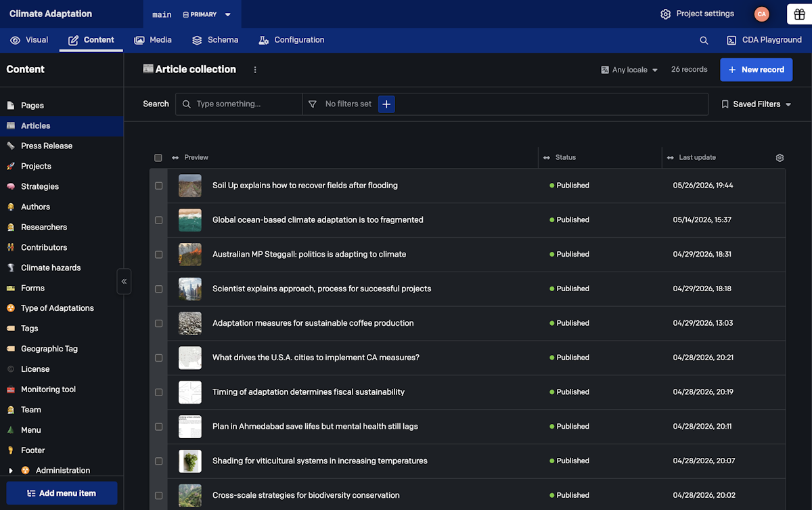Click the 05/14/2026, 15:37 date cell
812x510 pixels.
(702, 220)
